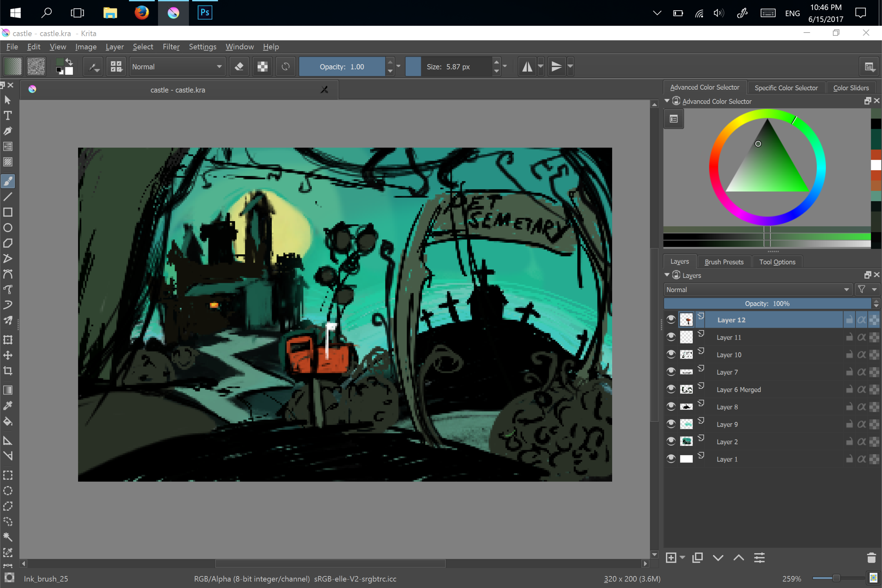
Task: Open layer properties button
Action: pos(760,558)
